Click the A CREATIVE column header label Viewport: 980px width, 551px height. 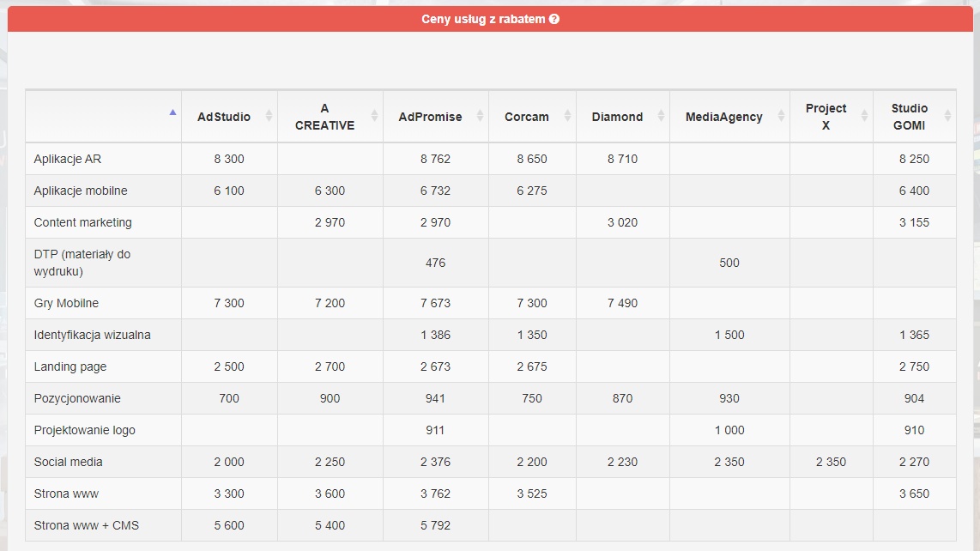click(x=324, y=117)
